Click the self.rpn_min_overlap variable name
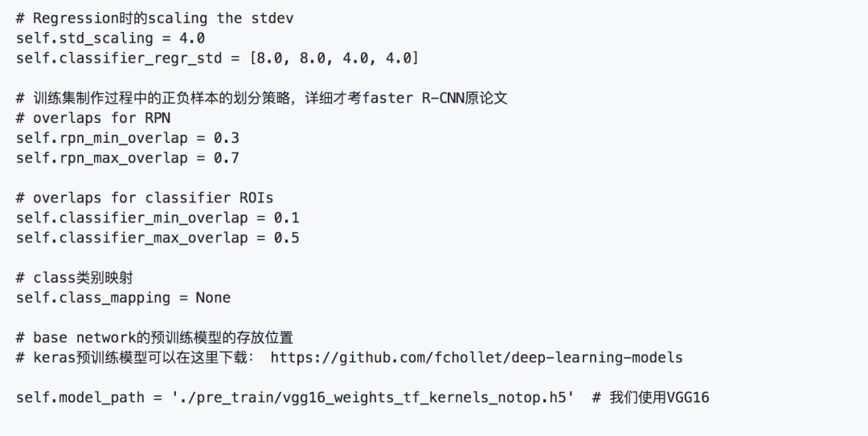The width and height of the screenshot is (868, 436). (x=101, y=138)
